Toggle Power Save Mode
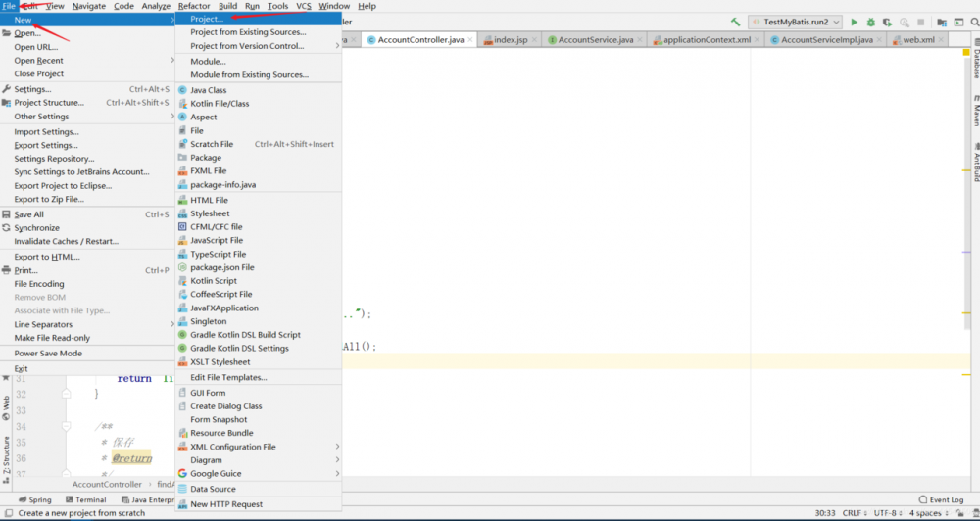 pos(87,354)
